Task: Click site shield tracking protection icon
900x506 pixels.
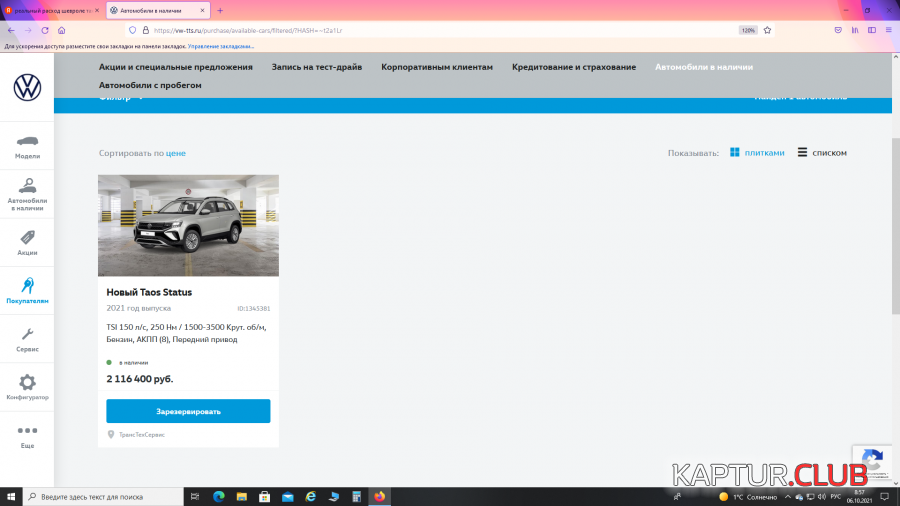Action: pos(133,30)
